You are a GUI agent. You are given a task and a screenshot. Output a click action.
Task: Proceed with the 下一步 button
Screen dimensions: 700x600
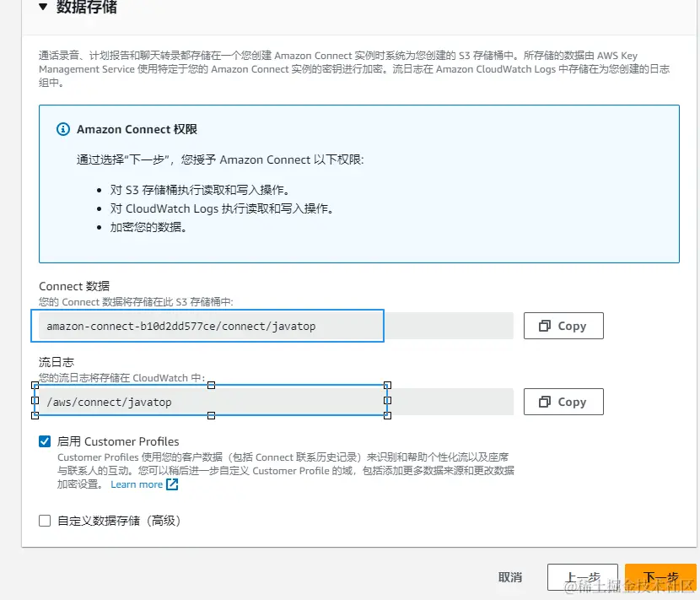[x=660, y=577]
